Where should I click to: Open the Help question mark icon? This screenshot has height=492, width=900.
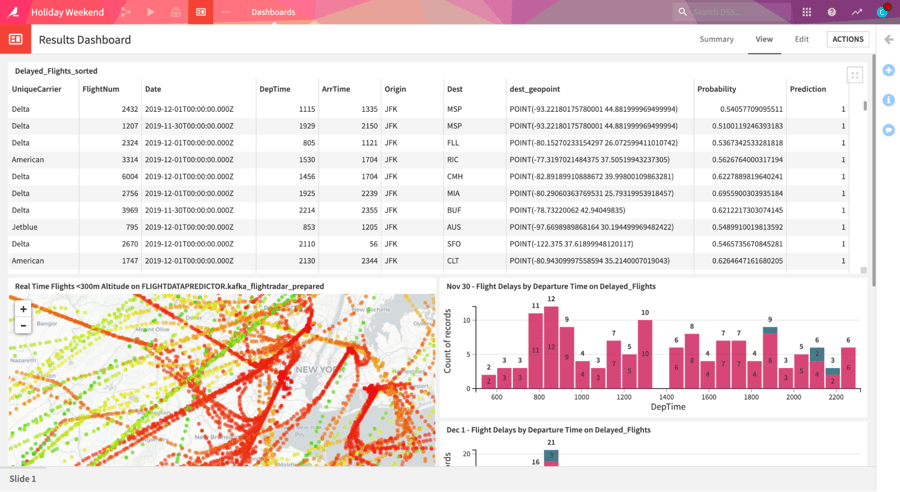(831, 11)
